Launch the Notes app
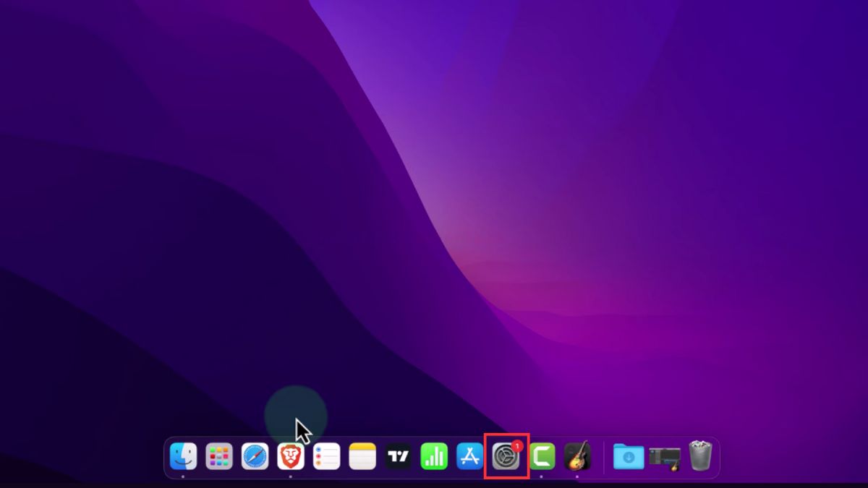868x488 pixels. coord(362,457)
